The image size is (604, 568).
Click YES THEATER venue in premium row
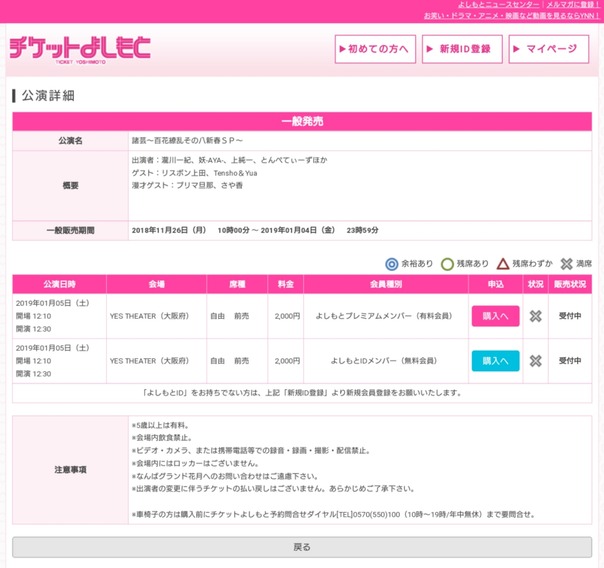(x=149, y=316)
